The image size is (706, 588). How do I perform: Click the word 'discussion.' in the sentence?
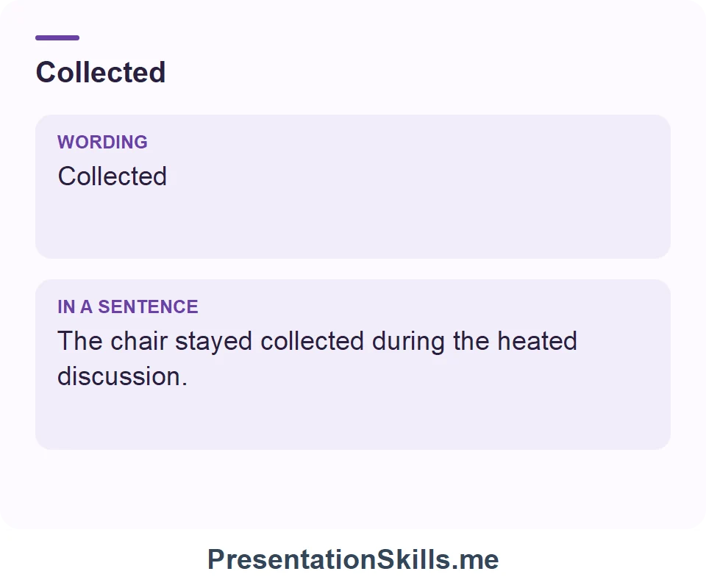pos(122,376)
